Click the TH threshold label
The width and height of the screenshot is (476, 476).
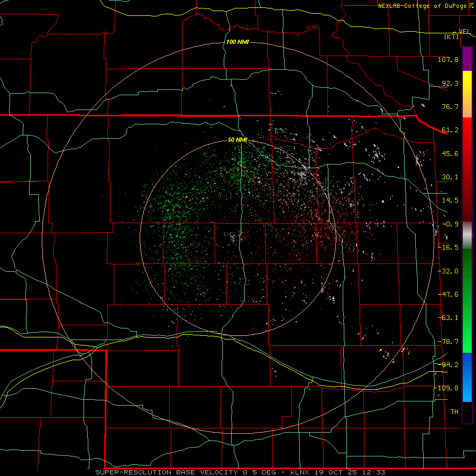(454, 412)
